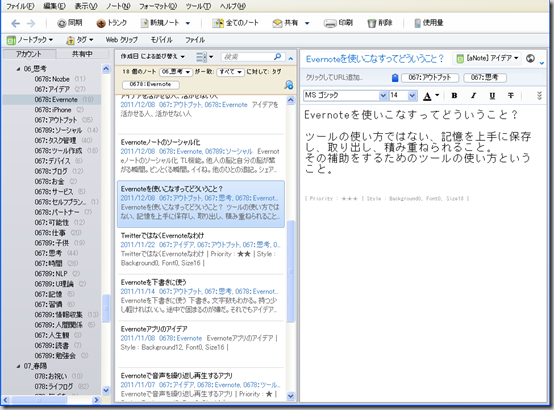This screenshot has height=410, width=554.
Task: Delete note using the trash icon
Action: [371, 23]
